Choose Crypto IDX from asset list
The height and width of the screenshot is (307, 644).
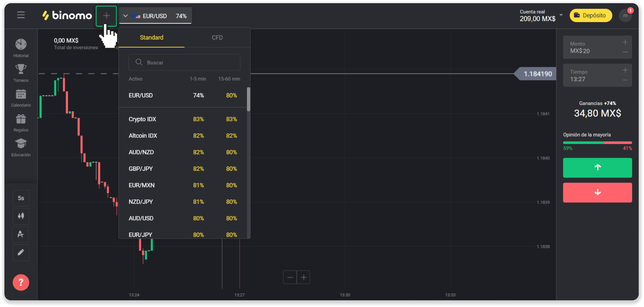(142, 119)
